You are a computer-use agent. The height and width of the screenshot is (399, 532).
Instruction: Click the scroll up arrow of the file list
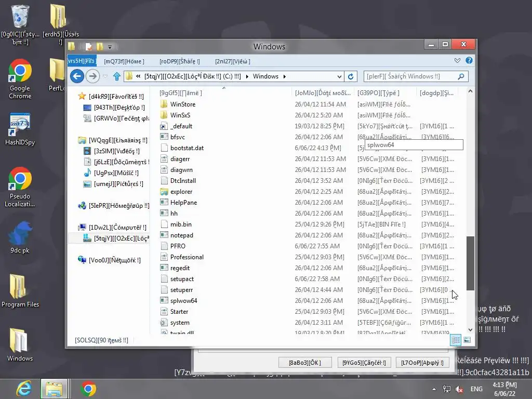pyautogui.click(x=470, y=91)
